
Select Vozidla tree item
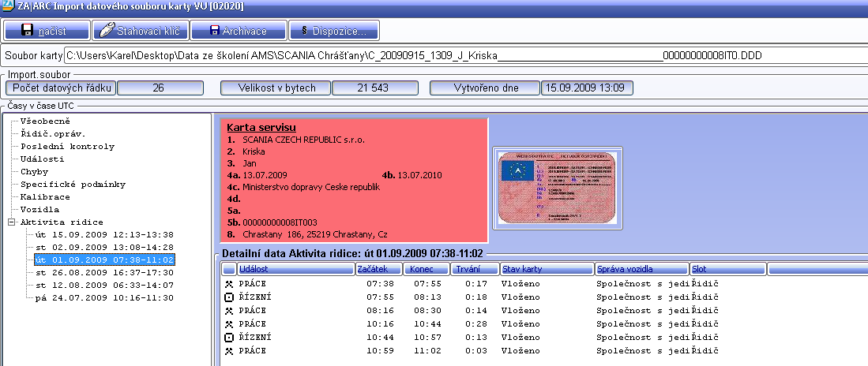39,210
